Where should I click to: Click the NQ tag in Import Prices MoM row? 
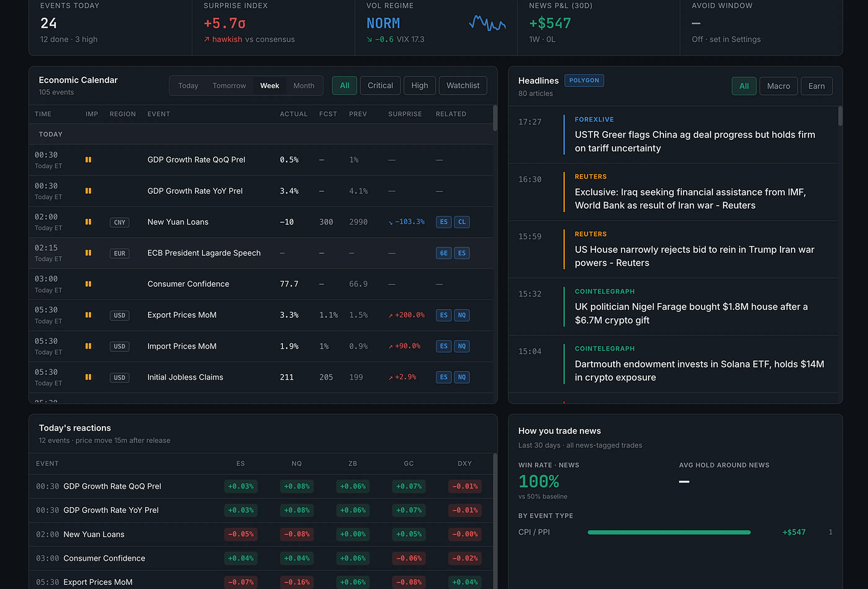(x=462, y=346)
